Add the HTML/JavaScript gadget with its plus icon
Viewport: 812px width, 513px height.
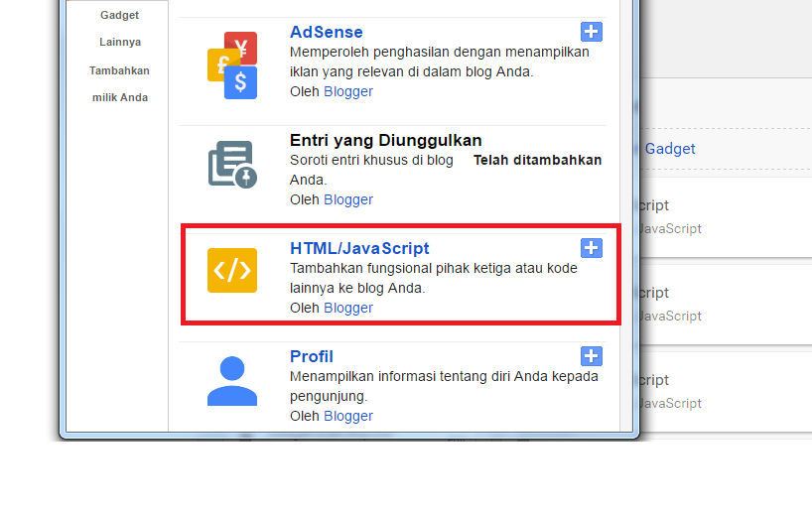tap(592, 248)
